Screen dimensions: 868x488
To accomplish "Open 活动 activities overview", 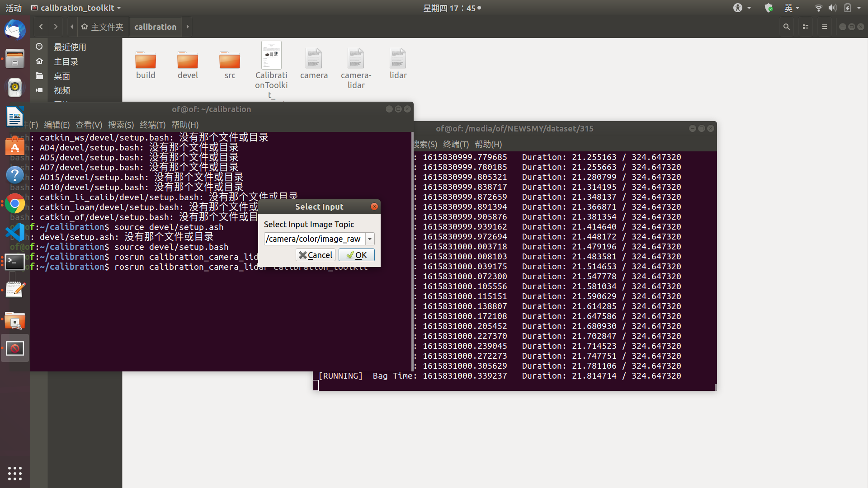I will coord(14,8).
